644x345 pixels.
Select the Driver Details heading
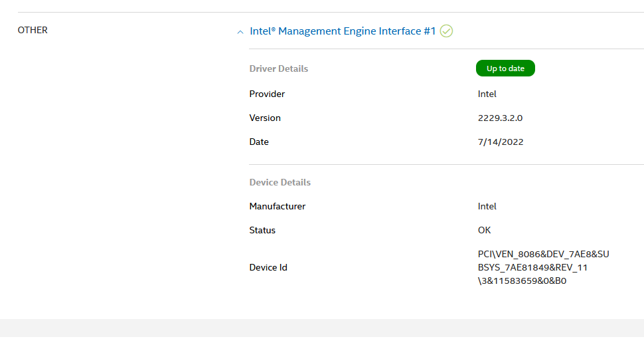point(278,68)
